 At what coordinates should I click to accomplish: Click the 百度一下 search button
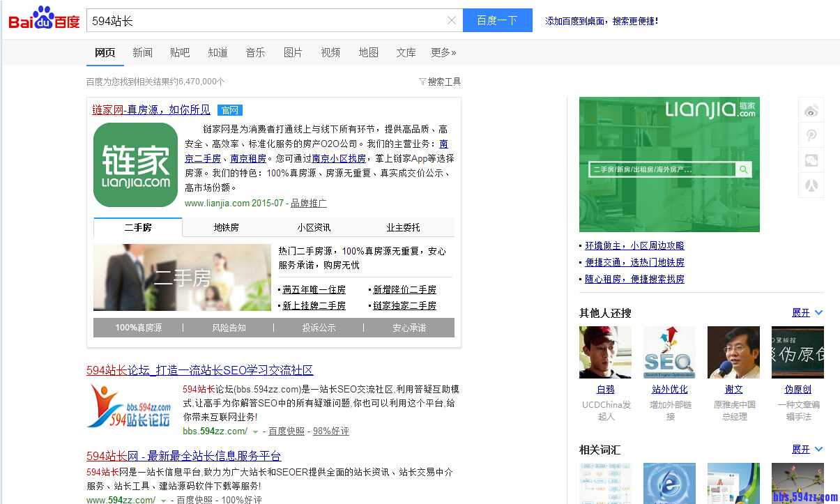[497, 20]
